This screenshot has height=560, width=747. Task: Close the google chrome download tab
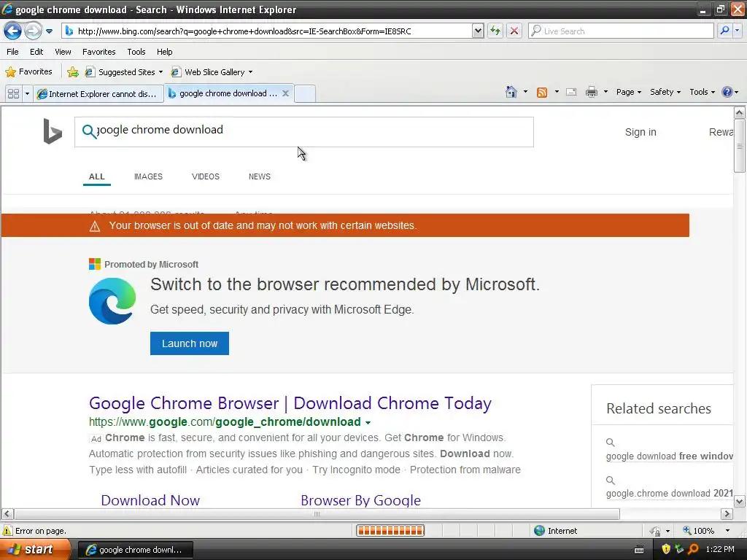click(x=285, y=93)
